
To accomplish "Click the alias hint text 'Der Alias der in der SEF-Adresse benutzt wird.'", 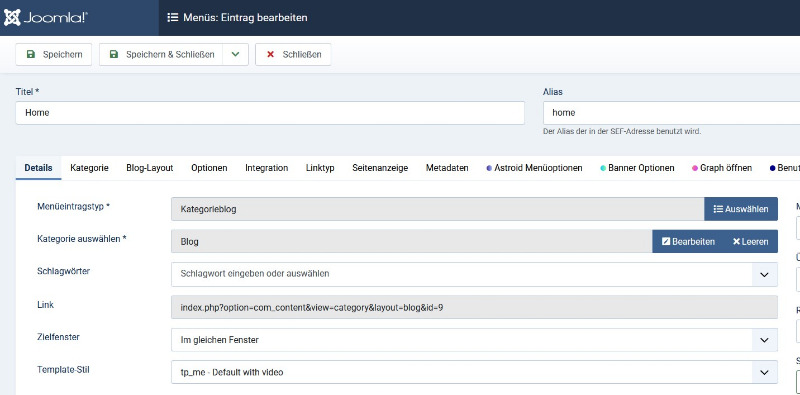I will [622, 132].
